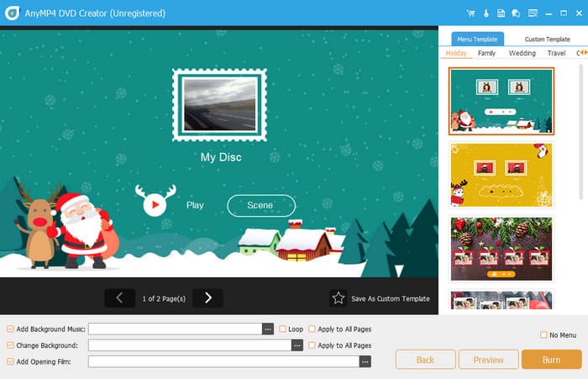This screenshot has height=379, width=588.
Task: Go to next menu page arrow
Action: tap(207, 298)
